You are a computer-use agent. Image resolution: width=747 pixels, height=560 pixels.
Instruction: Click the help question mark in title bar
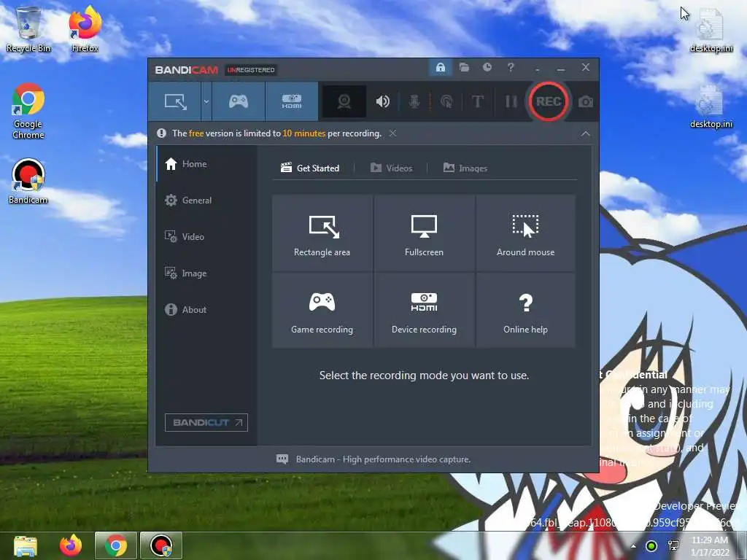[x=511, y=68]
